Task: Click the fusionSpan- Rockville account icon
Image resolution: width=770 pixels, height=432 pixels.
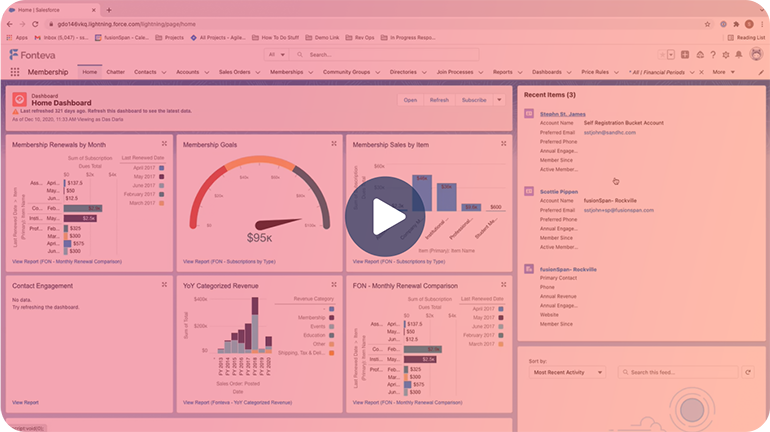Action: (x=529, y=269)
